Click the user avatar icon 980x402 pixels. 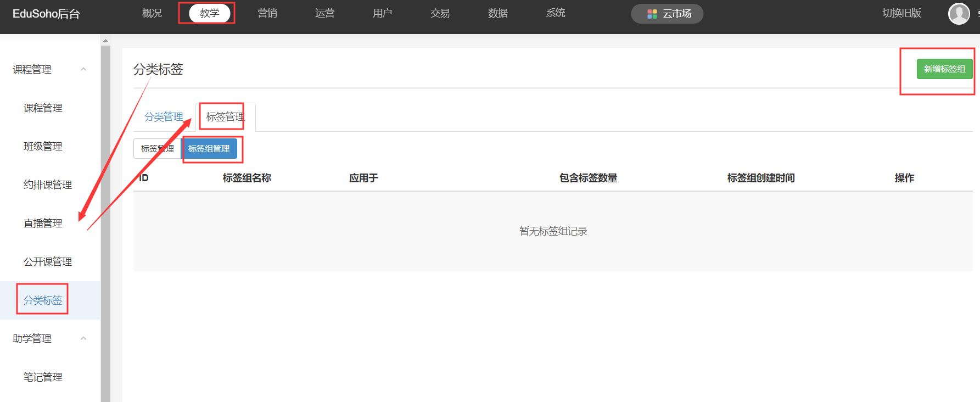coord(959,14)
